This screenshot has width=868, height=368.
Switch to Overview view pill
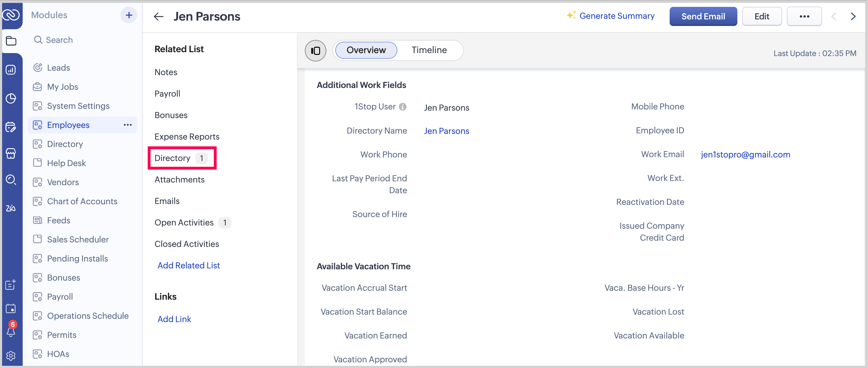366,50
